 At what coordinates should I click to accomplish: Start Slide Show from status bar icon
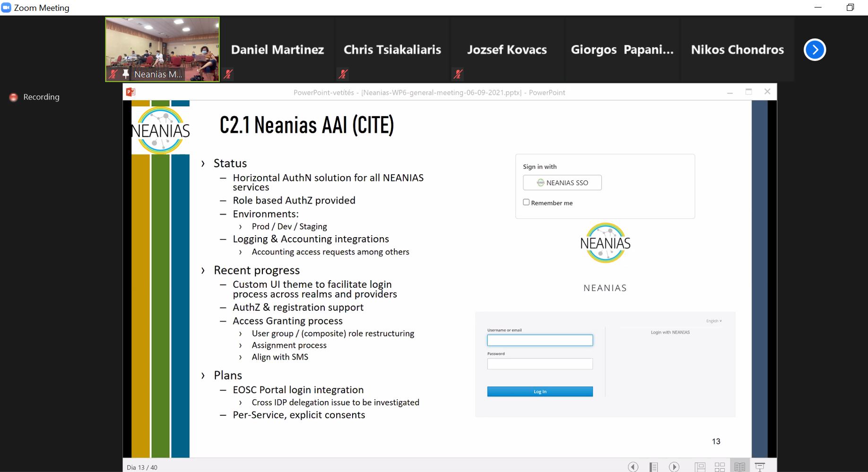point(760,467)
